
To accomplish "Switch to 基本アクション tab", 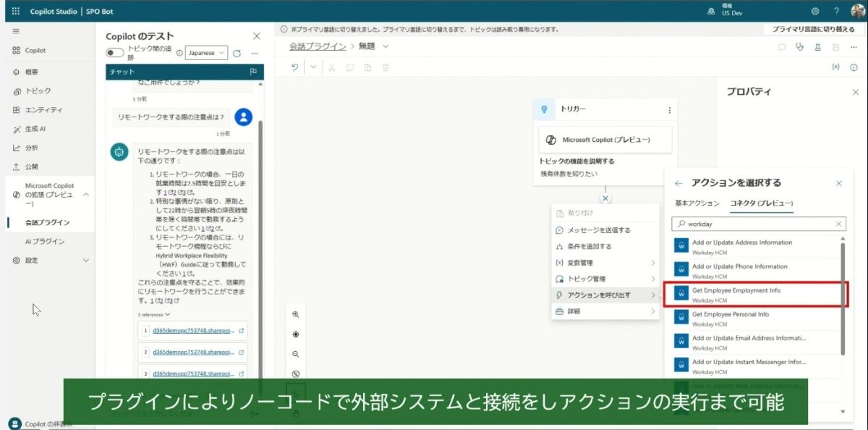I will [697, 203].
